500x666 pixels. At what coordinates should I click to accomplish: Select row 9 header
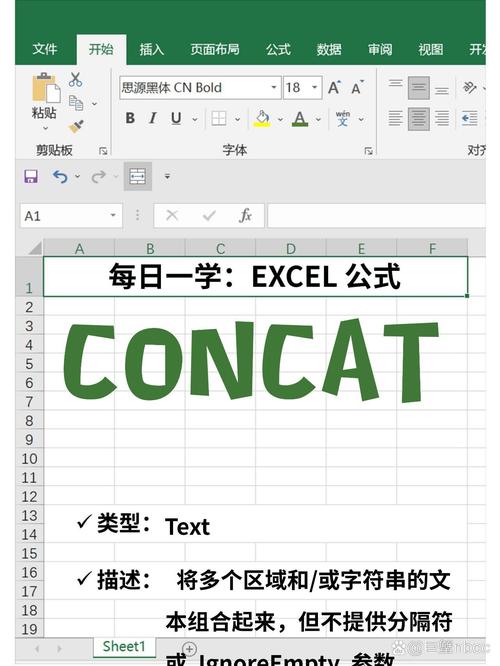[29, 440]
